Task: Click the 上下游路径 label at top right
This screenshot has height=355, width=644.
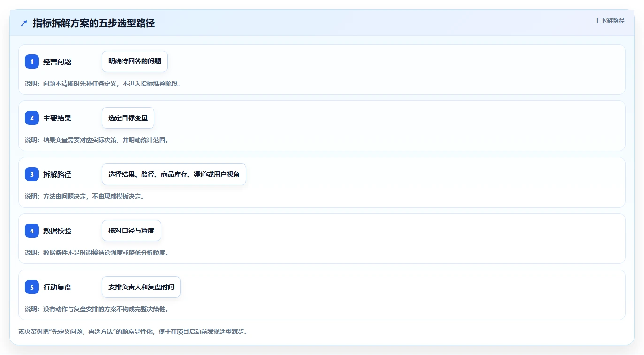Action: click(x=609, y=21)
